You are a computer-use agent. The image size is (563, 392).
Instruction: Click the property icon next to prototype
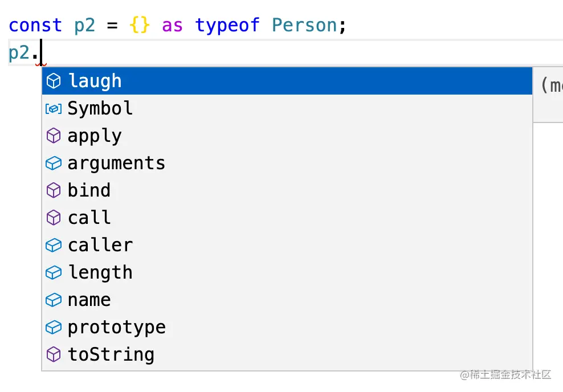[54, 328]
